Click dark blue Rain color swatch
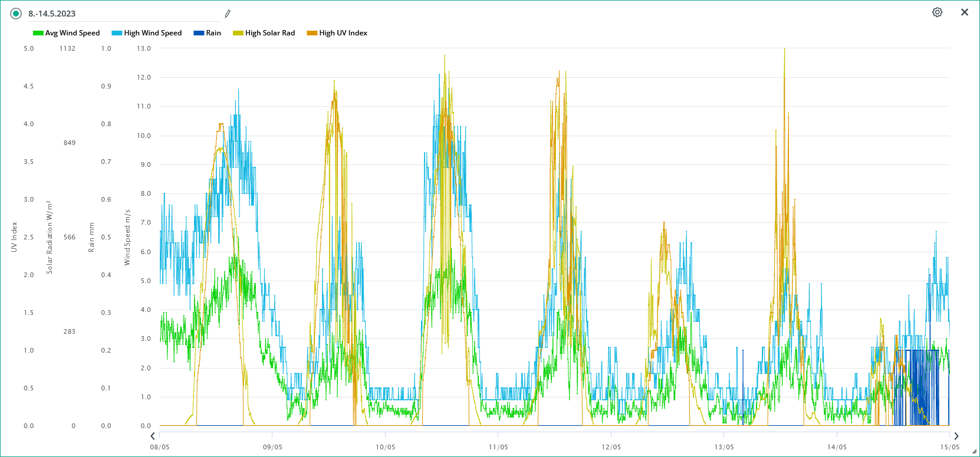Screen dimensions: 980x457 199,33
